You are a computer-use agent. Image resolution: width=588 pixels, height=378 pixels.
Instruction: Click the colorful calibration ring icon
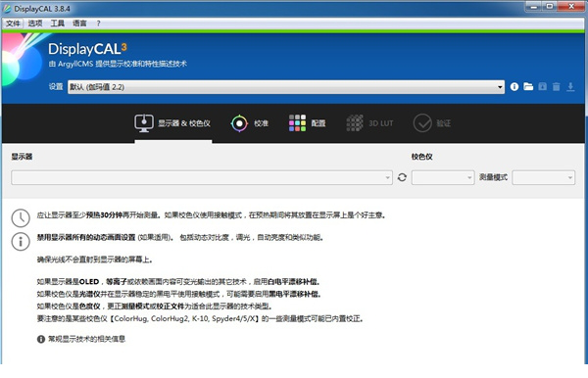point(239,123)
